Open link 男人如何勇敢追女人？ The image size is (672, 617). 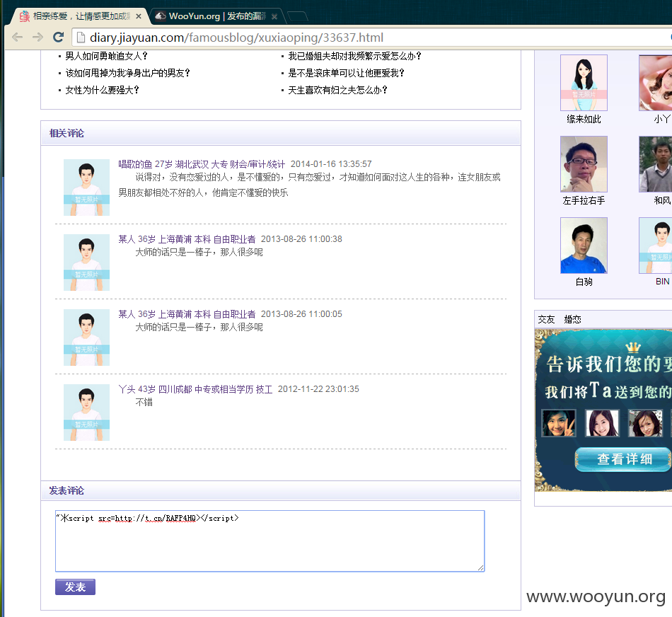click(106, 56)
